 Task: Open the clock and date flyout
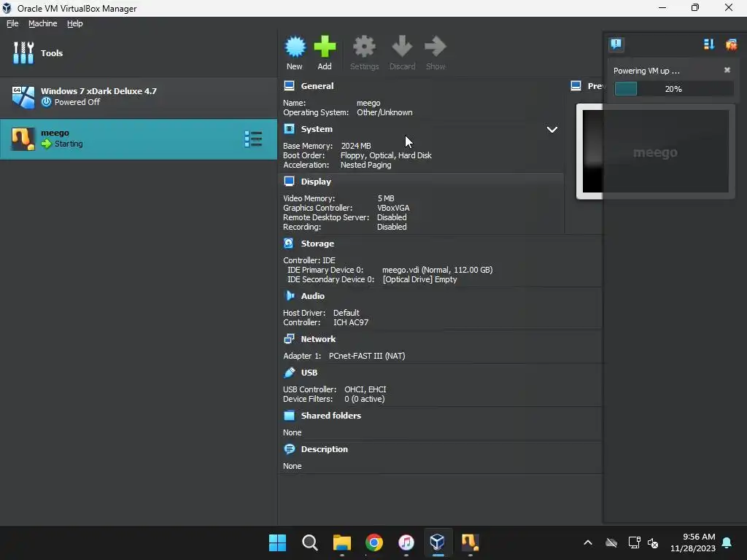tap(693, 542)
